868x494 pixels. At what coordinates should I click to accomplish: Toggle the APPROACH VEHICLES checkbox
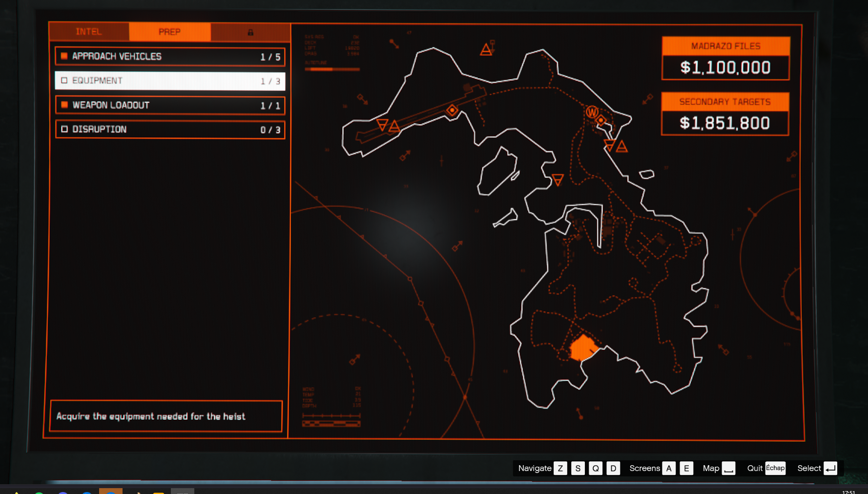(64, 56)
